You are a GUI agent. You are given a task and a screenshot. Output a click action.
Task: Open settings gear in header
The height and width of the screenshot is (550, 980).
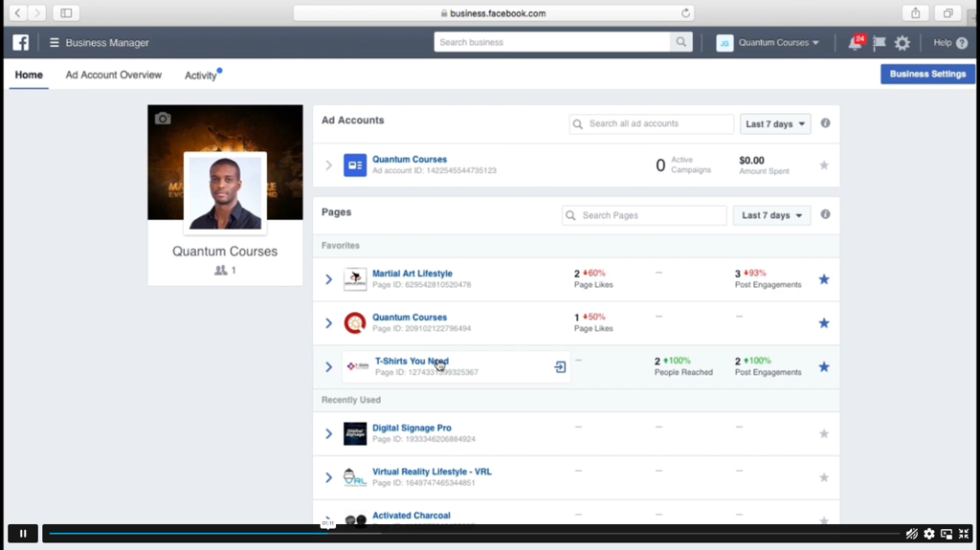(x=902, y=43)
